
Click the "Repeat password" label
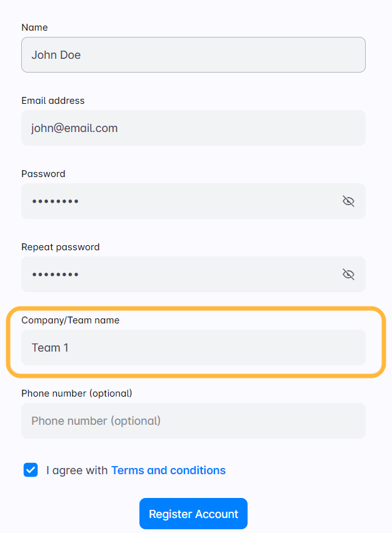click(x=60, y=247)
